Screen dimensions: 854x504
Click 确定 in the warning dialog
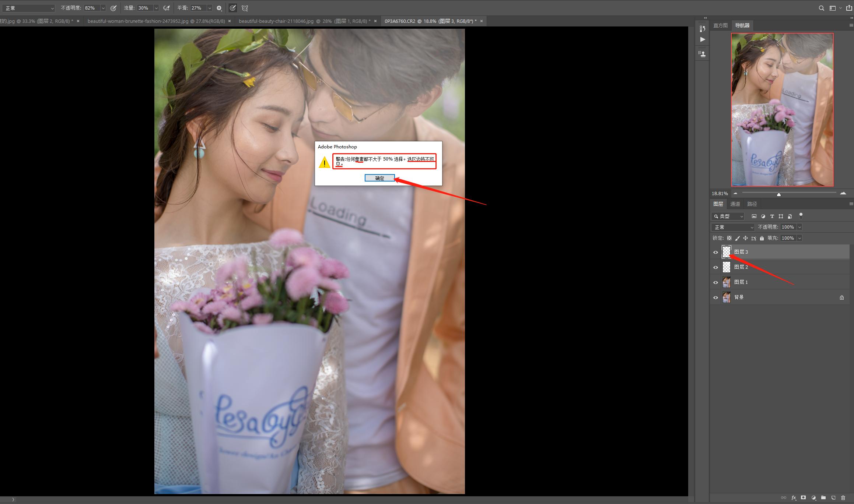[379, 178]
